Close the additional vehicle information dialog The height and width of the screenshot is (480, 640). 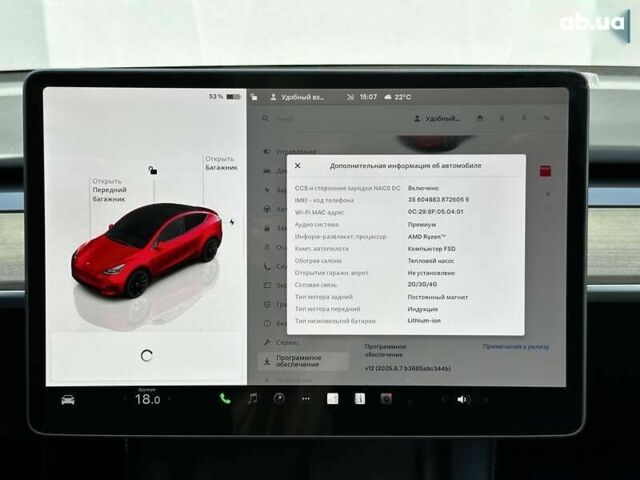pos(298,165)
